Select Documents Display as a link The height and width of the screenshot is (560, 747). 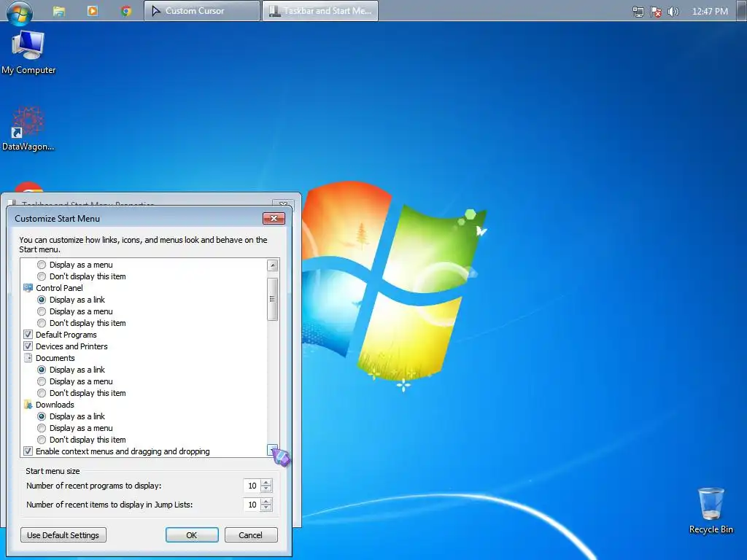point(42,370)
